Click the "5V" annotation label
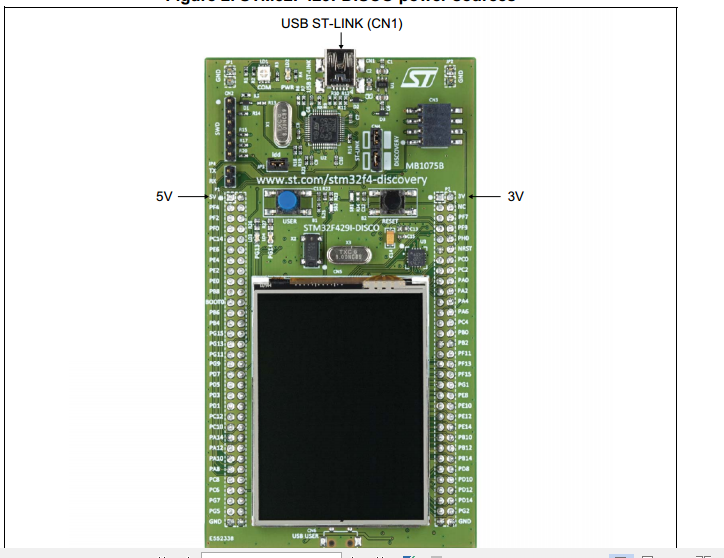The image size is (724, 558). (x=164, y=196)
